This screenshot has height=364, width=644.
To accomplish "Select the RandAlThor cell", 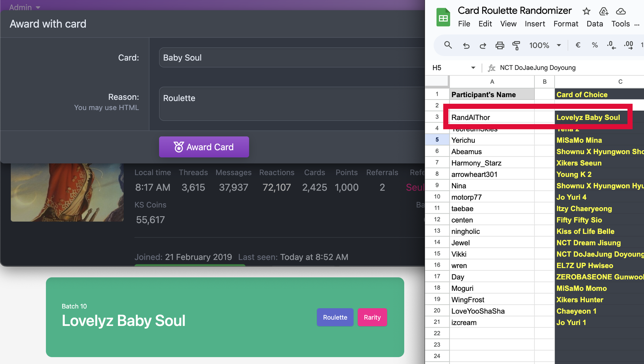I will click(492, 117).
